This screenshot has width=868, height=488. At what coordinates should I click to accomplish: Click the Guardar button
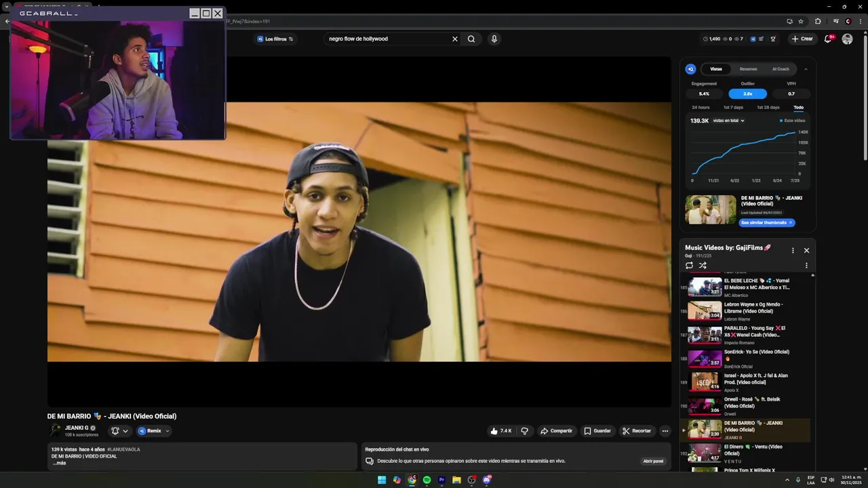click(x=597, y=431)
